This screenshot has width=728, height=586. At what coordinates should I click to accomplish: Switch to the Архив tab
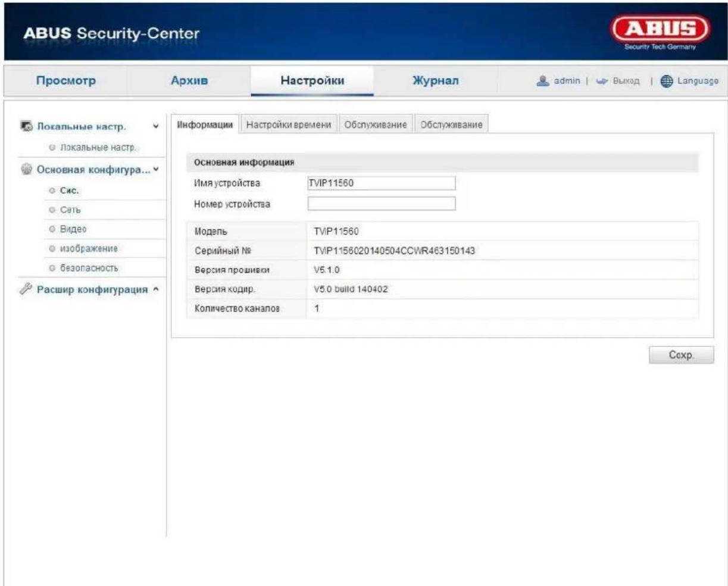189,81
